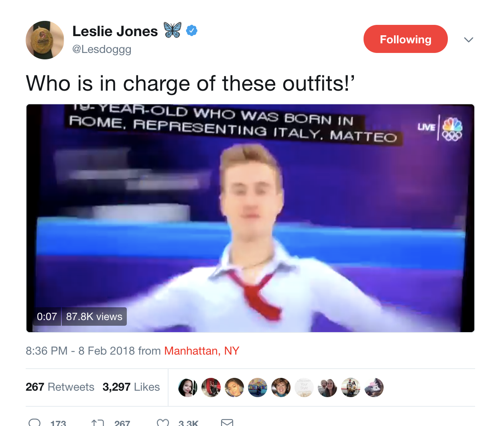Image resolution: width=504 pixels, height=426 pixels.
Task: View the 3,297 Likes list
Action: 131,387
